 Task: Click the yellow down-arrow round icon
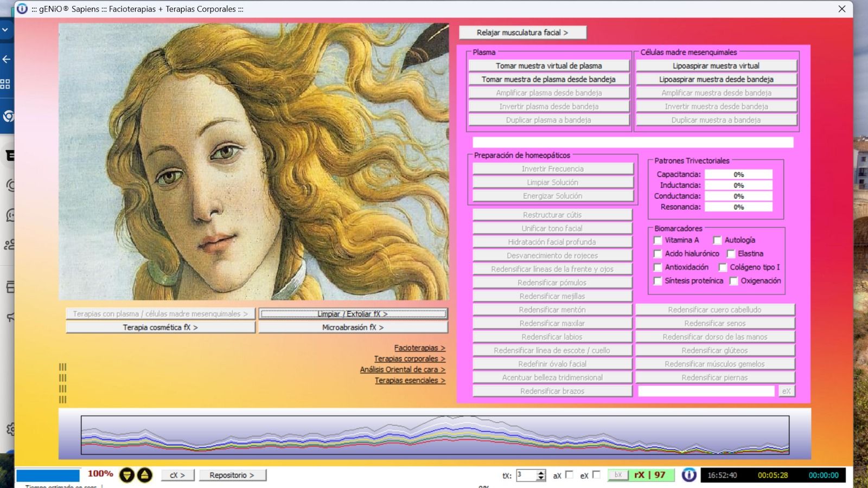126,476
